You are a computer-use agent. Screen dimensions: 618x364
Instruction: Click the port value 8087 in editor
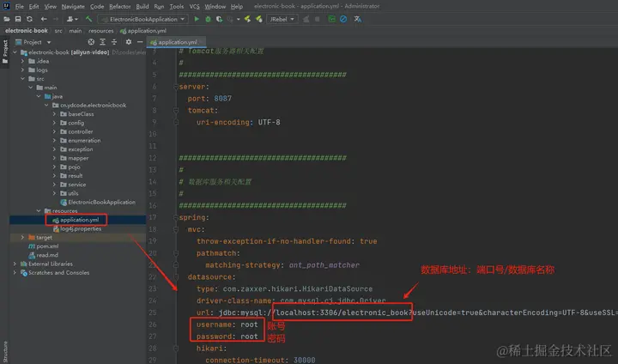tap(222, 99)
